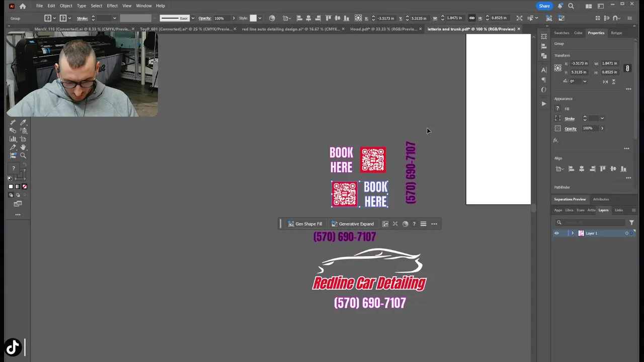Click the Recolor Artwork wheel icon
Image resolution: width=644 pixels, height=362 pixels.
(272, 18)
